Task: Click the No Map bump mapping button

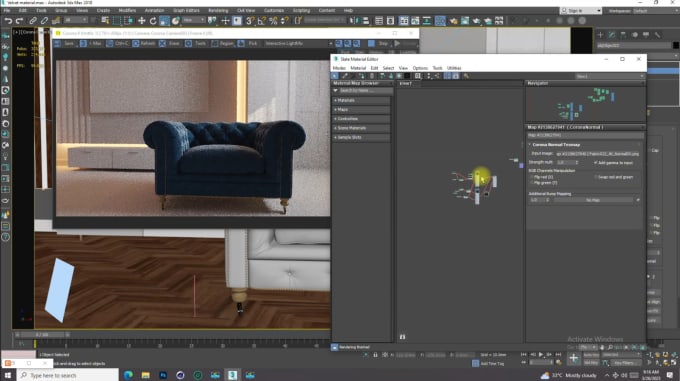Action: pos(593,200)
